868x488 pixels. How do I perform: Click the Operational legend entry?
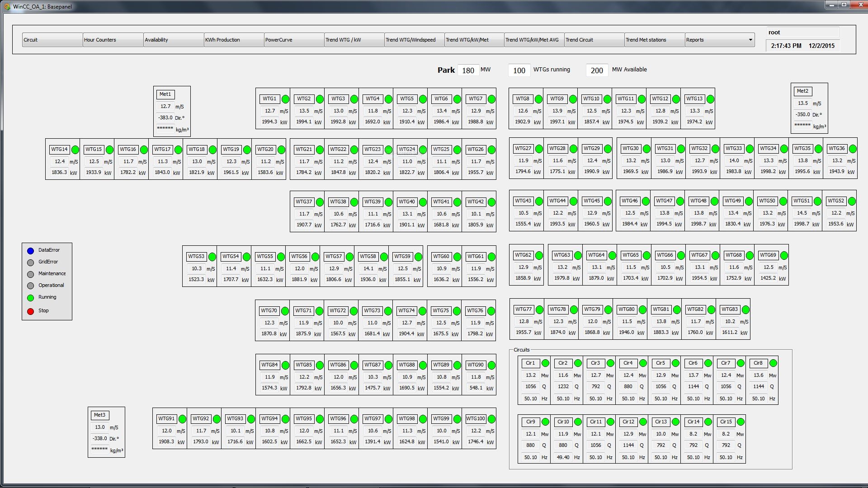(51, 286)
